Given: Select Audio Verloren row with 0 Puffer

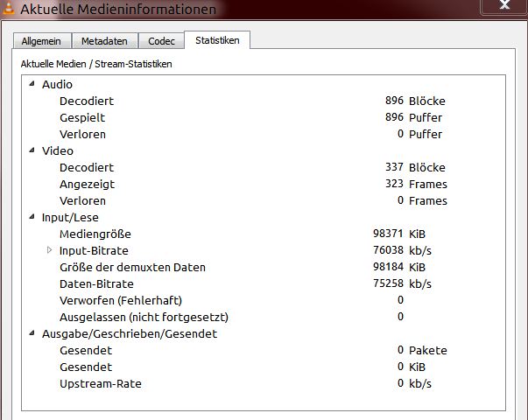Looking at the screenshot, I should point(264,134).
